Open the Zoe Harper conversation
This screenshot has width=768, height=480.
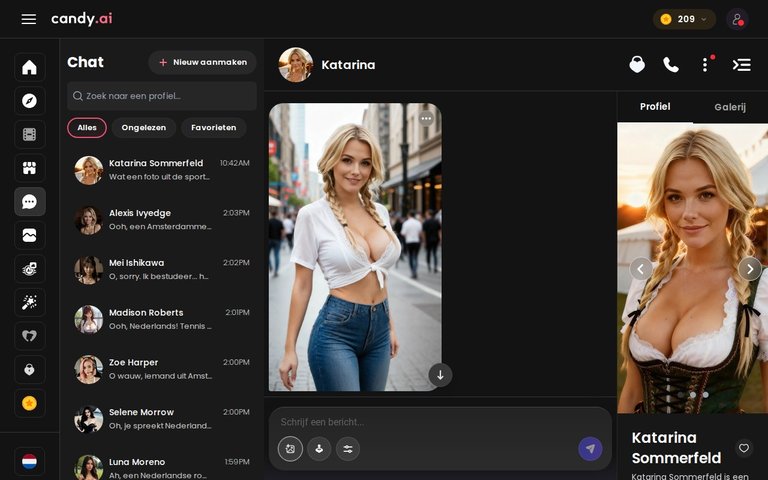[x=162, y=369]
